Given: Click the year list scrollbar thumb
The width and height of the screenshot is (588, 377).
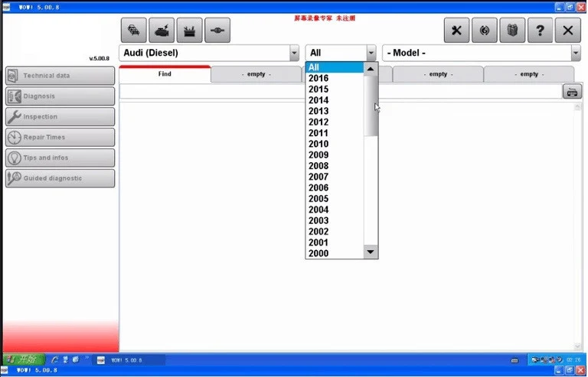Looking at the screenshot, I should [x=371, y=106].
